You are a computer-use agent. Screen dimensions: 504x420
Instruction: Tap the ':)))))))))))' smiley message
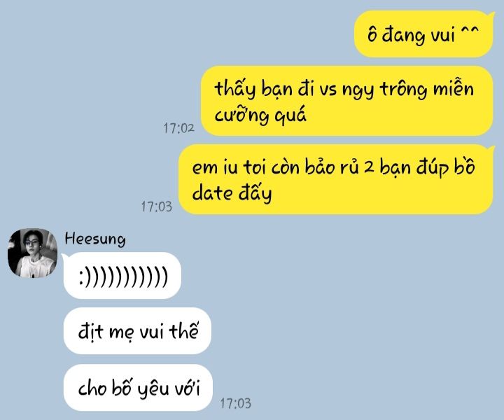click(122, 276)
